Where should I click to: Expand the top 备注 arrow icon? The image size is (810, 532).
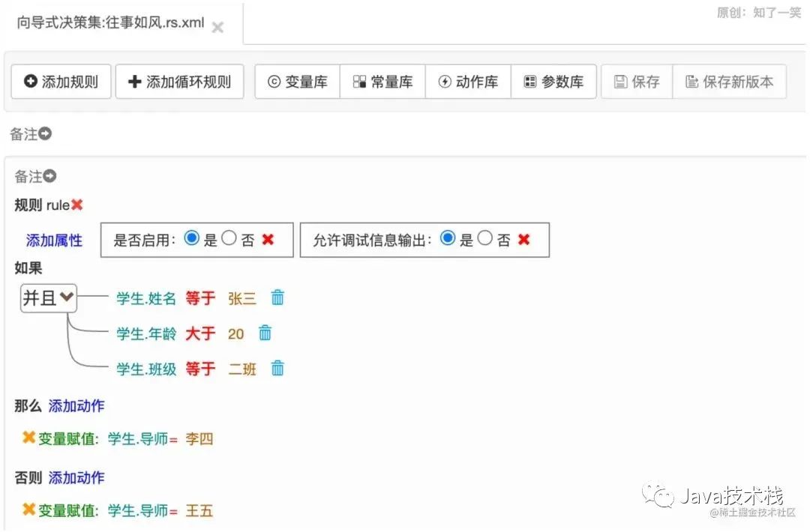[45, 133]
